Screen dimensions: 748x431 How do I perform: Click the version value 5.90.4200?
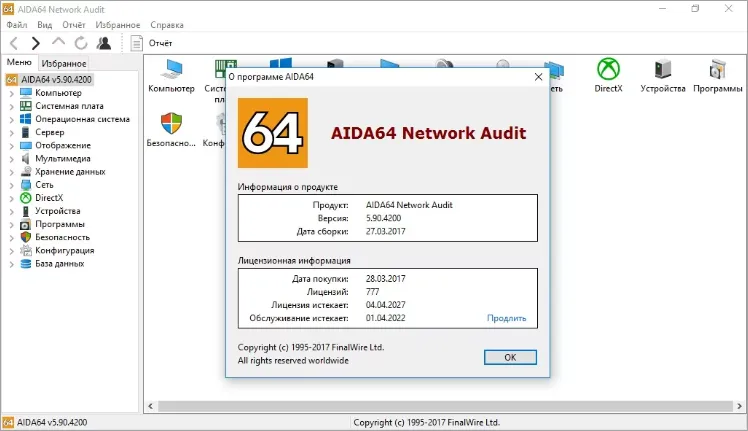384,218
